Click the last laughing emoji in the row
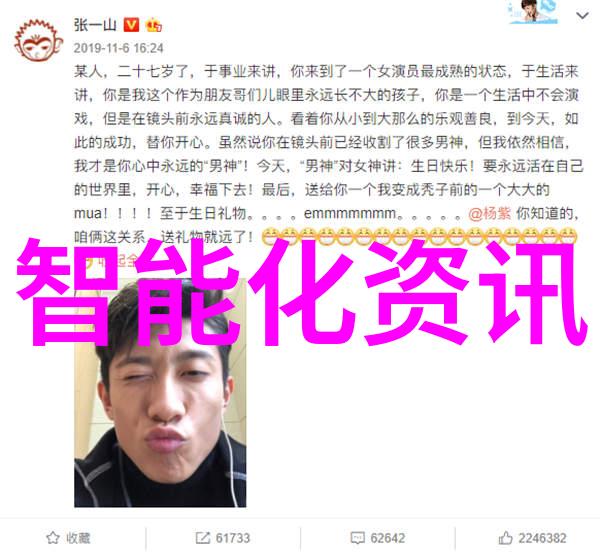The height and width of the screenshot is (558, 600). (x=569, y=236)
